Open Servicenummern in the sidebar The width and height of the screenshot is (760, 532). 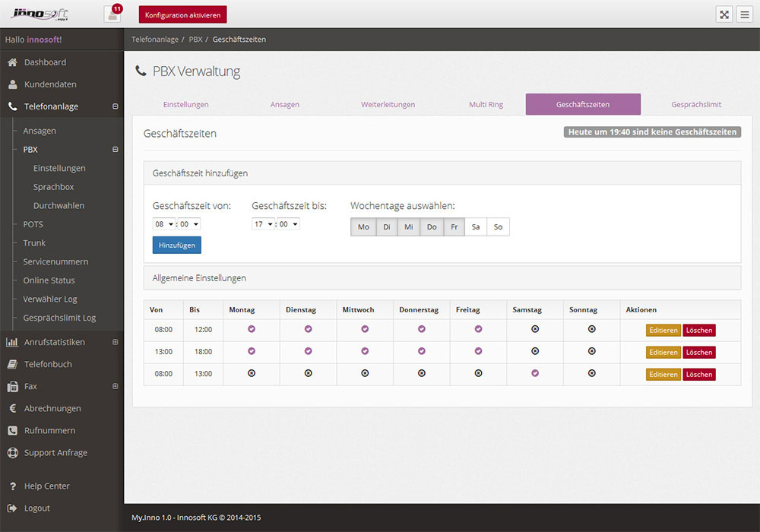click(55, 261)
